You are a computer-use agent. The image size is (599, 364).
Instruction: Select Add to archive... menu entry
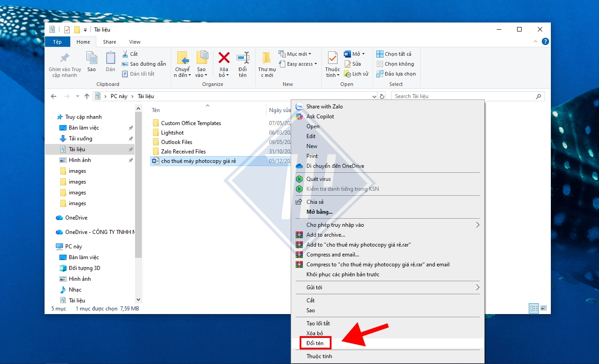388,235
